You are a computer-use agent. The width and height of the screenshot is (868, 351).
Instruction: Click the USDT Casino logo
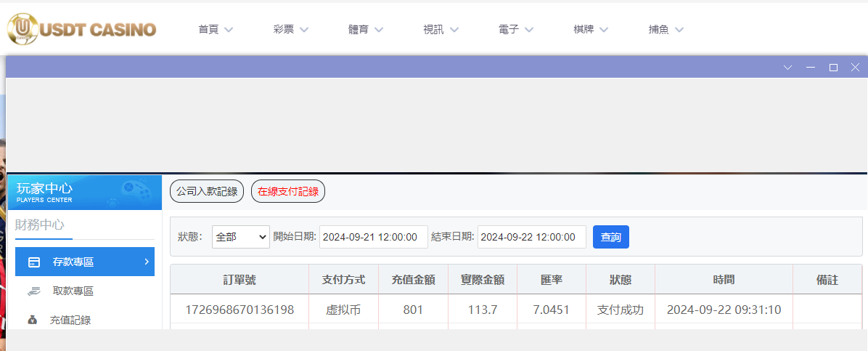tap(81, 29)
